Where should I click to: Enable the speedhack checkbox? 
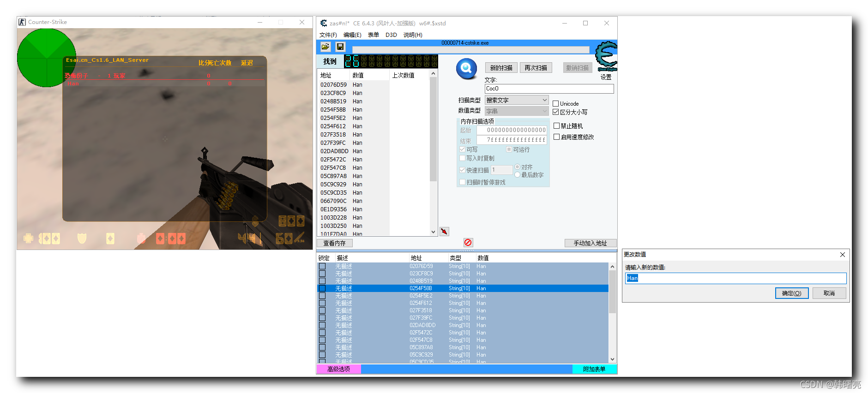pyautogui.click(x=557, y=137)
